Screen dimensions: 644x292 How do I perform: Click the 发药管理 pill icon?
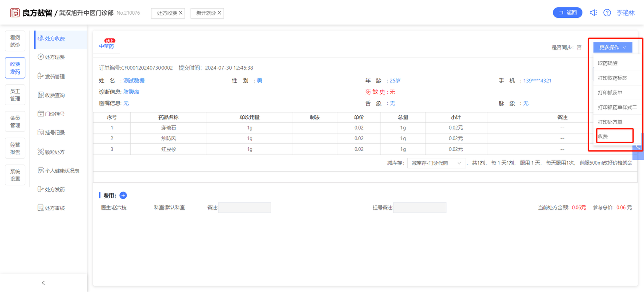click(x=41, y=77)
